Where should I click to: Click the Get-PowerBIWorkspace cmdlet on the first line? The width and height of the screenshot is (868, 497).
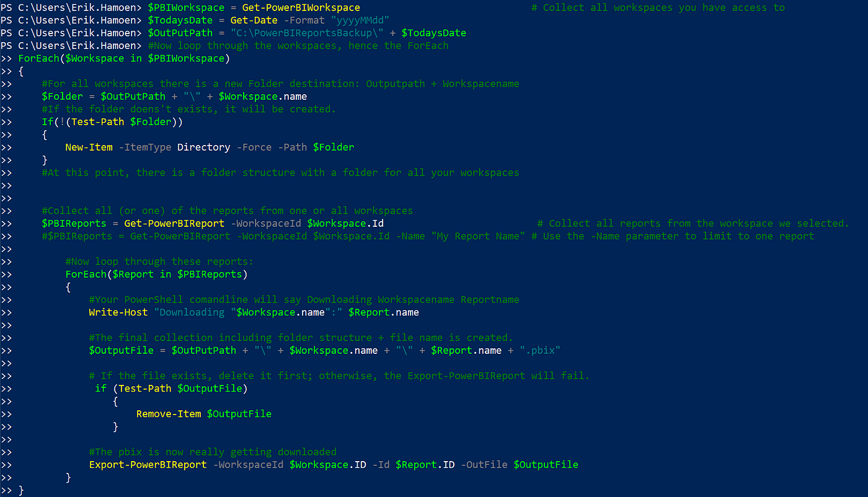[x=301, y=7]
